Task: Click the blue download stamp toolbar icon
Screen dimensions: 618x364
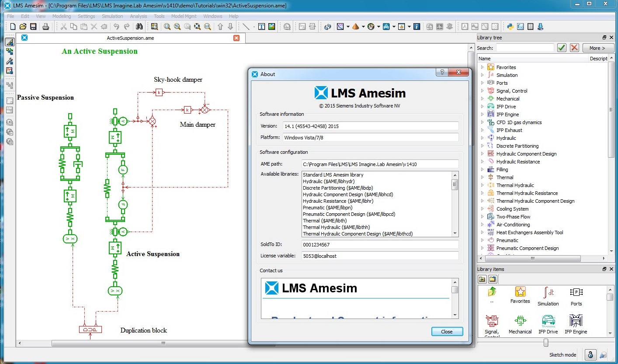Action: click(x=540, y=27)
